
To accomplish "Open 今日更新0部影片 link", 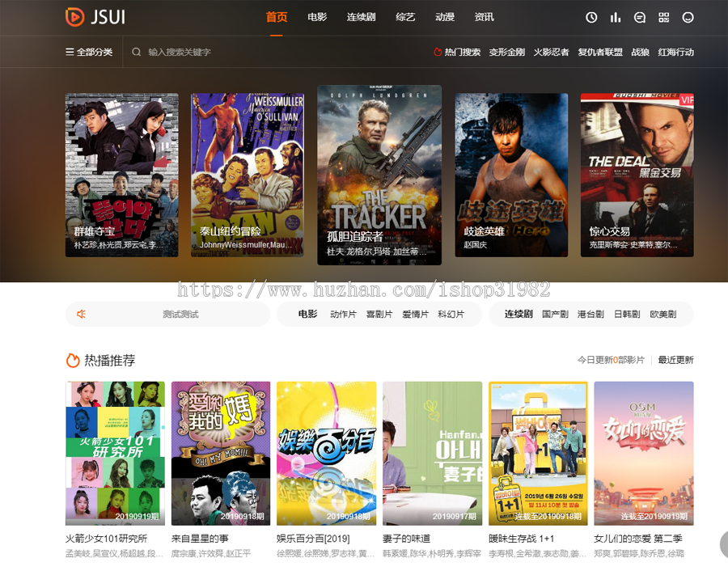I will [x=611, y=360].
